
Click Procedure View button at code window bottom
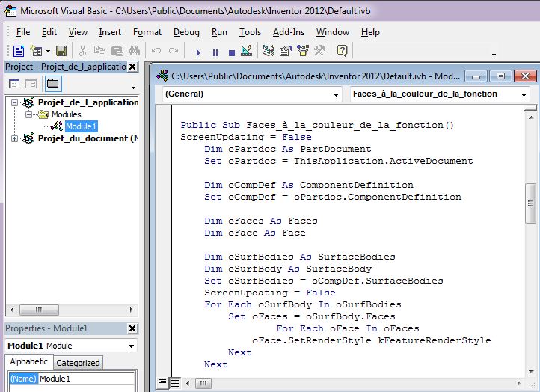162,382
